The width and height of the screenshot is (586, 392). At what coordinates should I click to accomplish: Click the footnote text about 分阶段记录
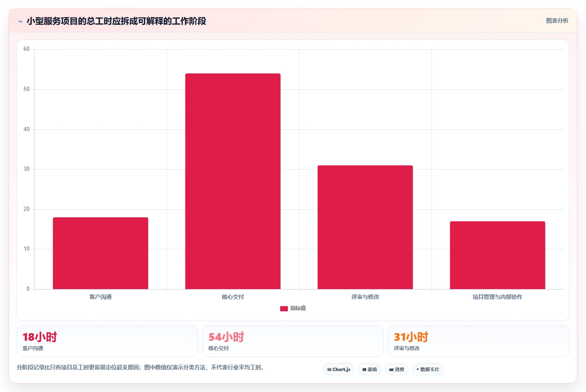(x=141, y=367)
